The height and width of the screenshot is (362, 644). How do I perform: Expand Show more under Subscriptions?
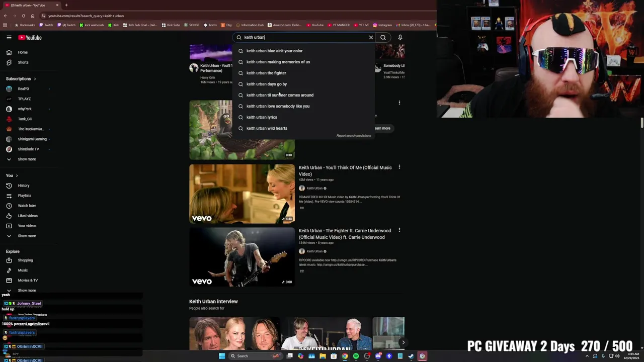coord(27,159)
